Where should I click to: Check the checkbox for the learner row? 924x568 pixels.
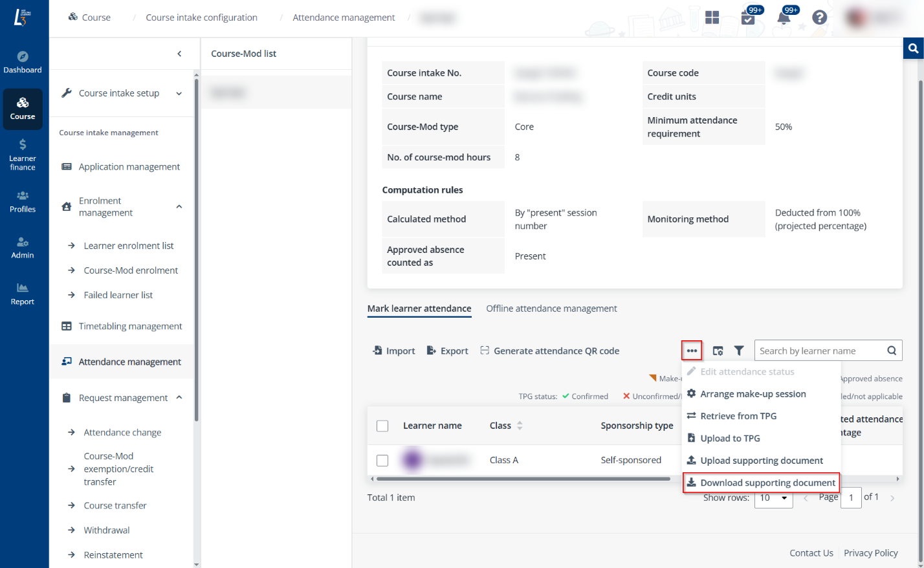pos(382,460)
